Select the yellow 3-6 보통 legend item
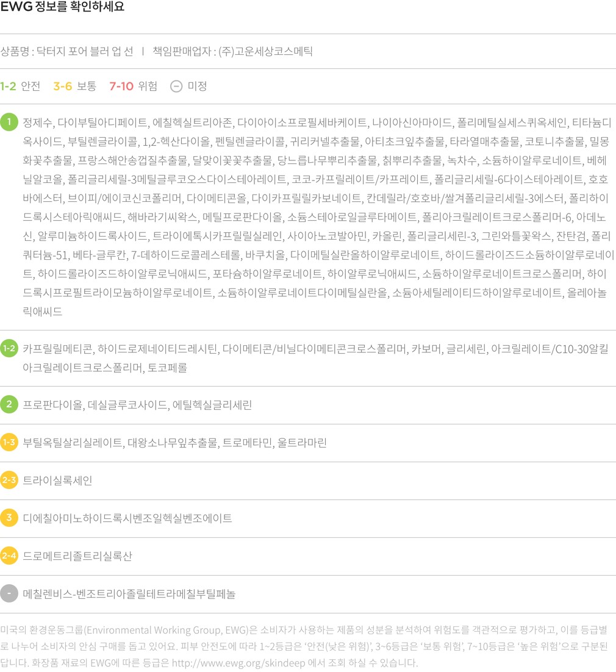 (x=74, y=87)
